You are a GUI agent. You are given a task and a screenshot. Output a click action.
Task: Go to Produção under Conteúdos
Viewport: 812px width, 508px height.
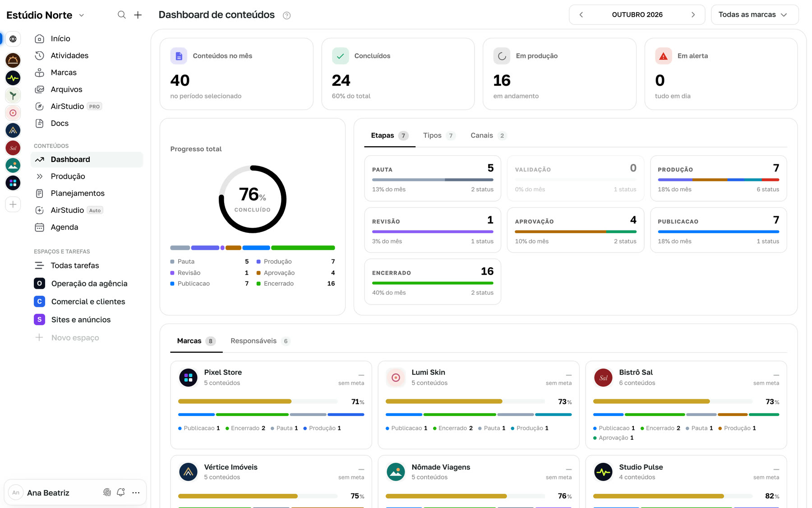pos(87,176)
